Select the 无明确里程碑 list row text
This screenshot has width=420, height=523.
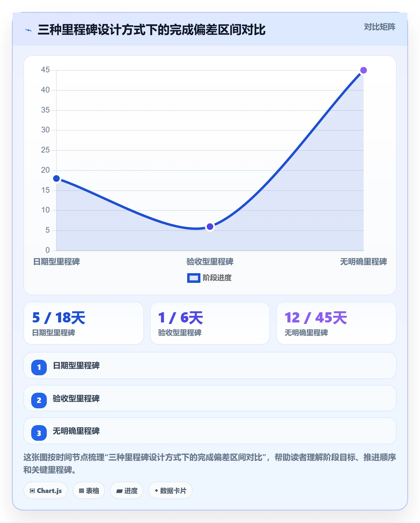(76, 431)
